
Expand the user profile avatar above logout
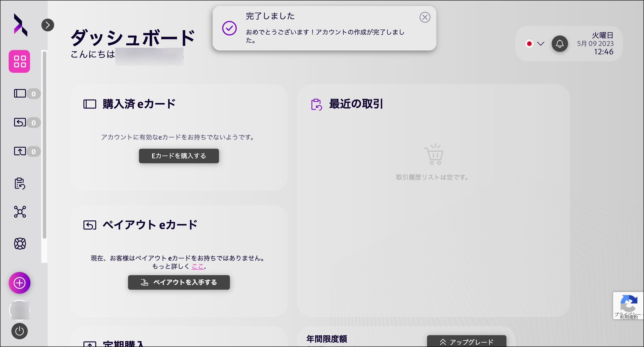(x=19, y=310)
